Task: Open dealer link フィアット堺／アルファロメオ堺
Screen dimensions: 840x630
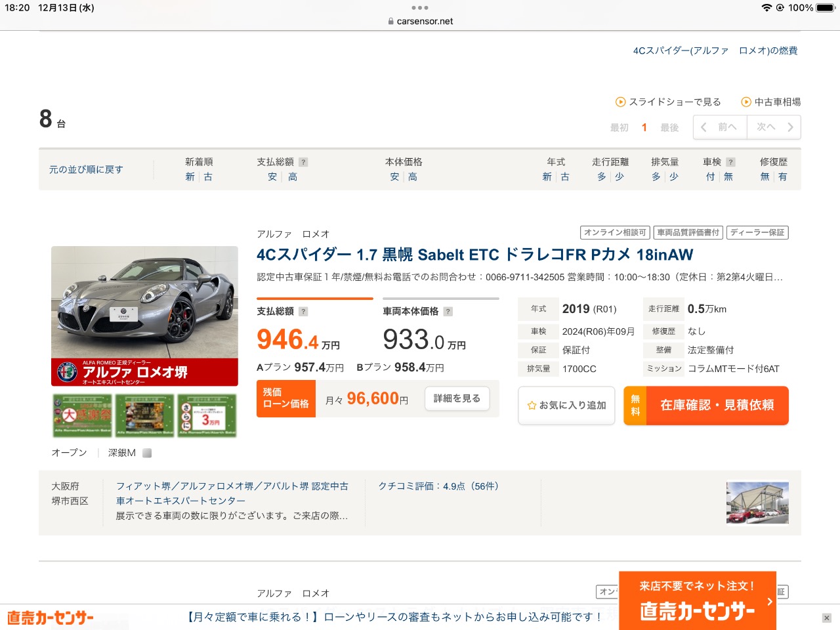Action: pos(232,493)
